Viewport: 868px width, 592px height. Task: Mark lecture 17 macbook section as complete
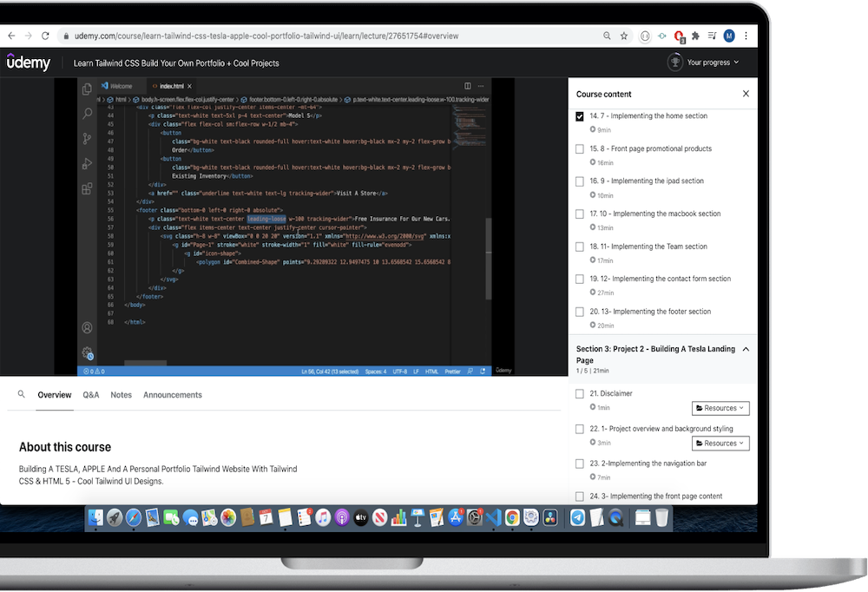tap(580, 214)
